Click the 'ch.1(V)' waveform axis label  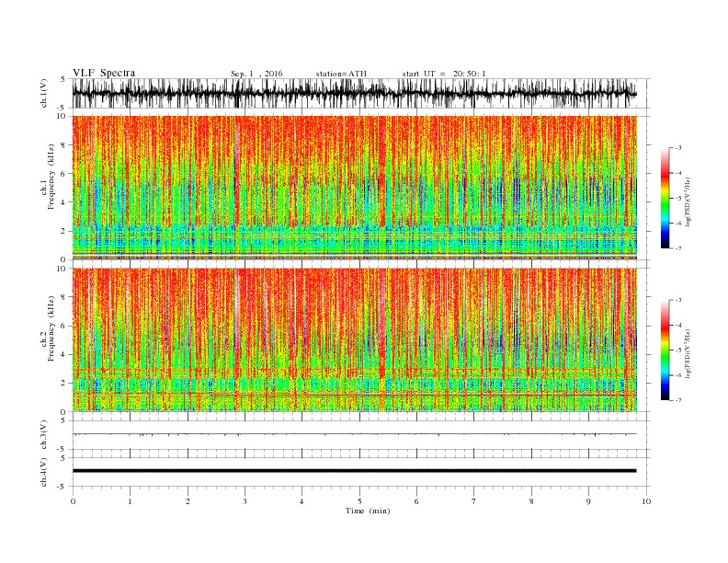(x=44, y=94)
